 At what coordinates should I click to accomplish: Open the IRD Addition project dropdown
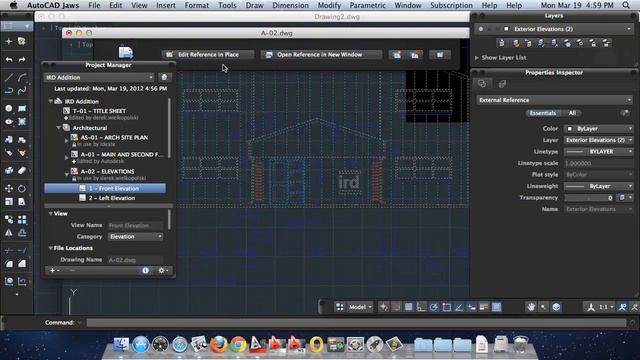(x=99, y=77)
